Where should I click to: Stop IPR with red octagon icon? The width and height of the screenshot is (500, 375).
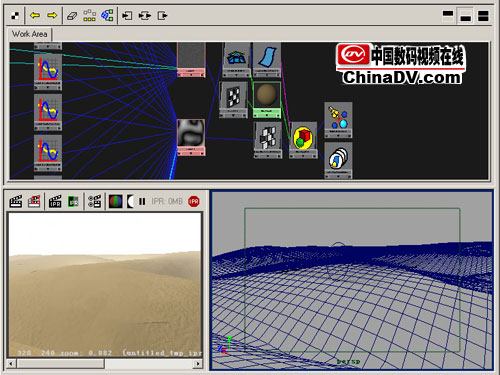pyautogui.click(x=194, y=201)
